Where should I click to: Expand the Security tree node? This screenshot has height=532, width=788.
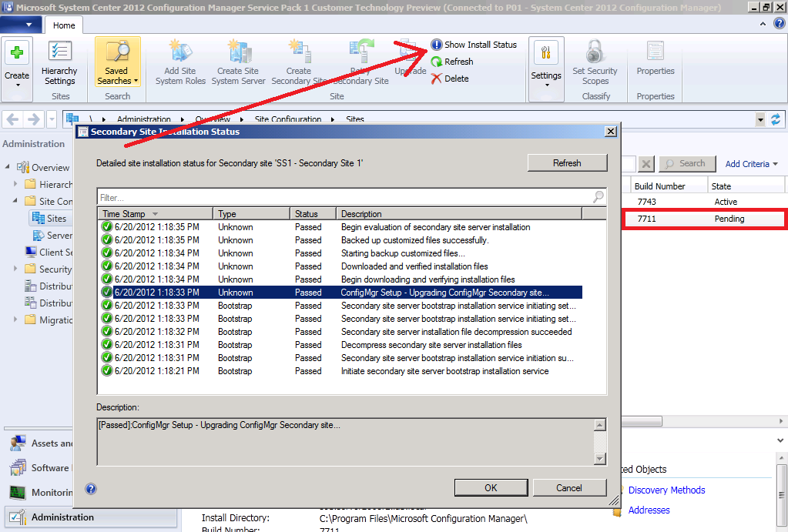tap(15, 269)
